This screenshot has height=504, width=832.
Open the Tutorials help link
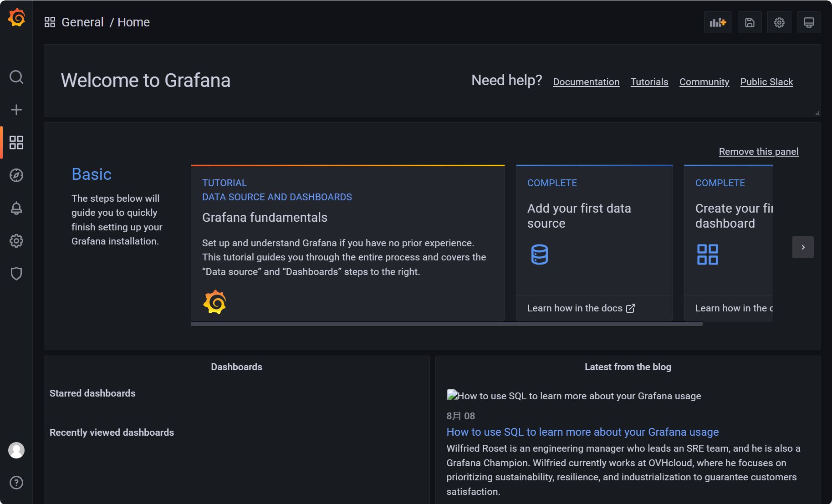649,82
